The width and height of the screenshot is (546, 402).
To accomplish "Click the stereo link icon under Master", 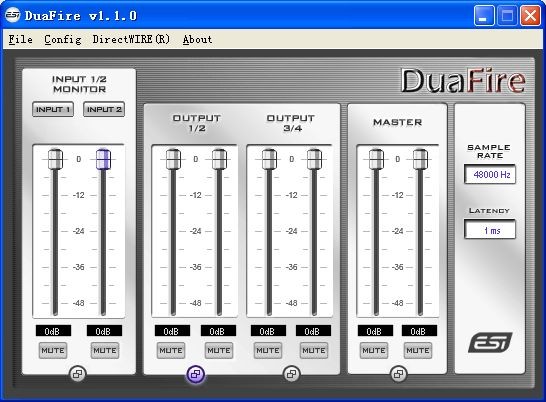I will point(398,374).
